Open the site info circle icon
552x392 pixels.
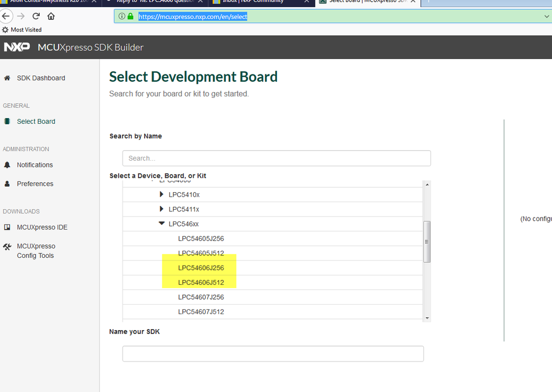click(x=122, y=16)
